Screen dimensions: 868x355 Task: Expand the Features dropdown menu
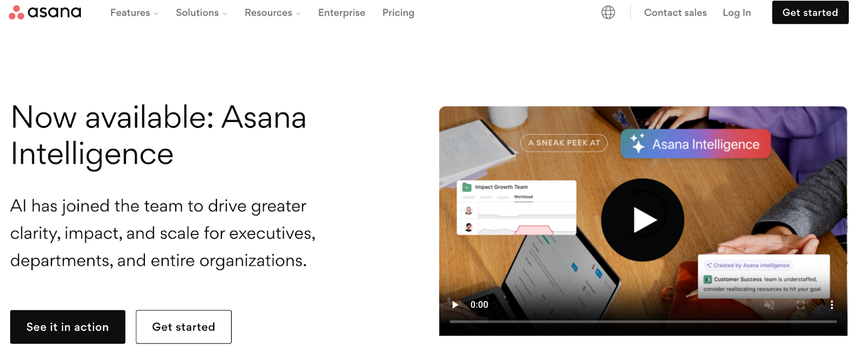[134, 12]
